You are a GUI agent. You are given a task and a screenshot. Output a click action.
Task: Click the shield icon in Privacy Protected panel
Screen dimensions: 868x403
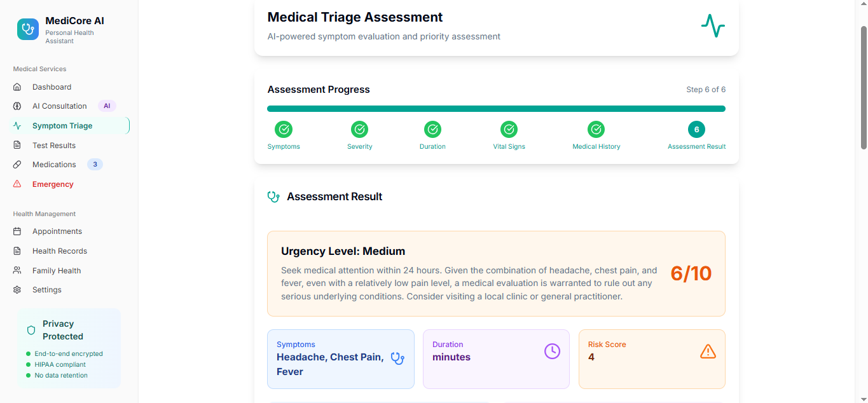[x=31, y=330]
